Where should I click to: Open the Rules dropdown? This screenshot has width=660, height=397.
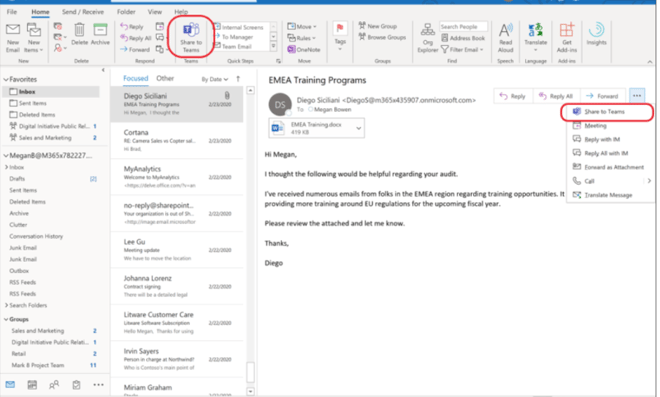(x=301, y=38)
